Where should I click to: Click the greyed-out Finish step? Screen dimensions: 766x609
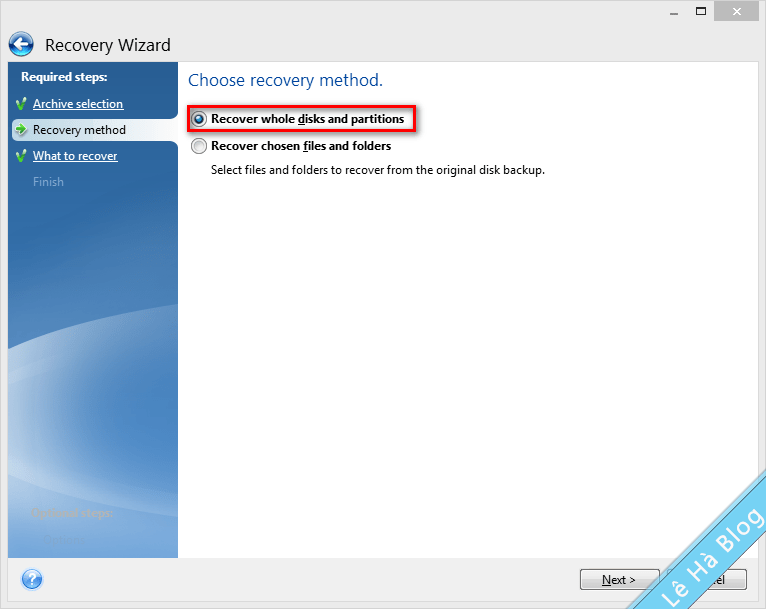point(48,182)
